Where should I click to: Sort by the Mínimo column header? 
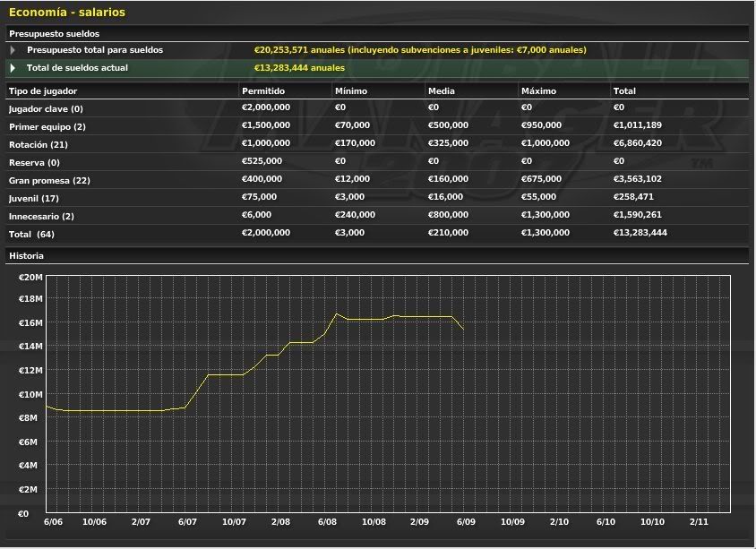click(351, 91)
